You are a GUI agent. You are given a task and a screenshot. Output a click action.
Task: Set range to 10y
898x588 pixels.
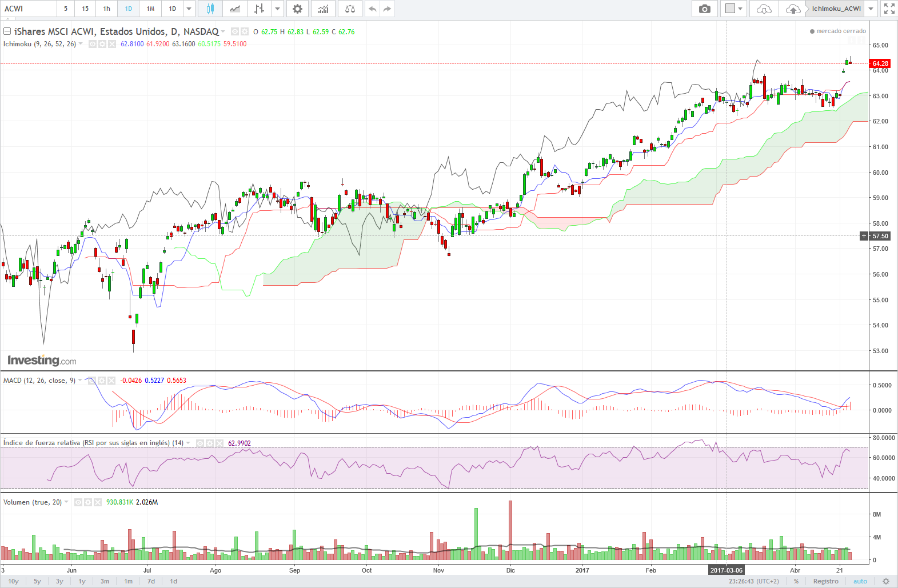click(14, 581)
